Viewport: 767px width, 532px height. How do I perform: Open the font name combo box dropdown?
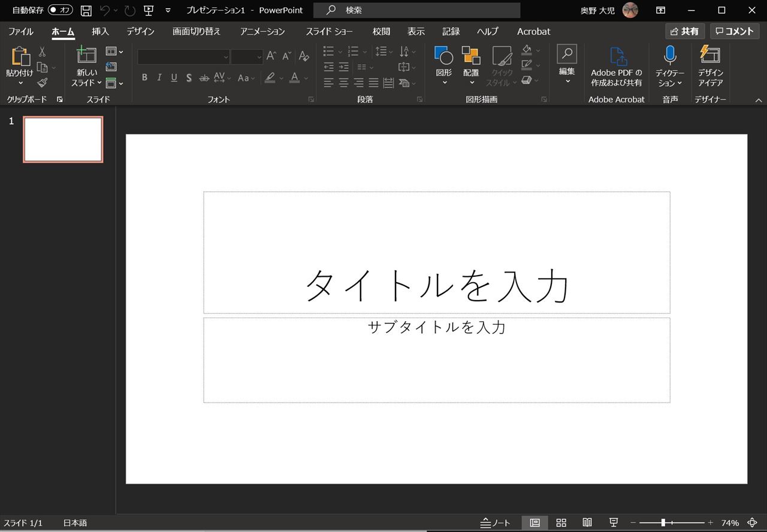point(226,57)
